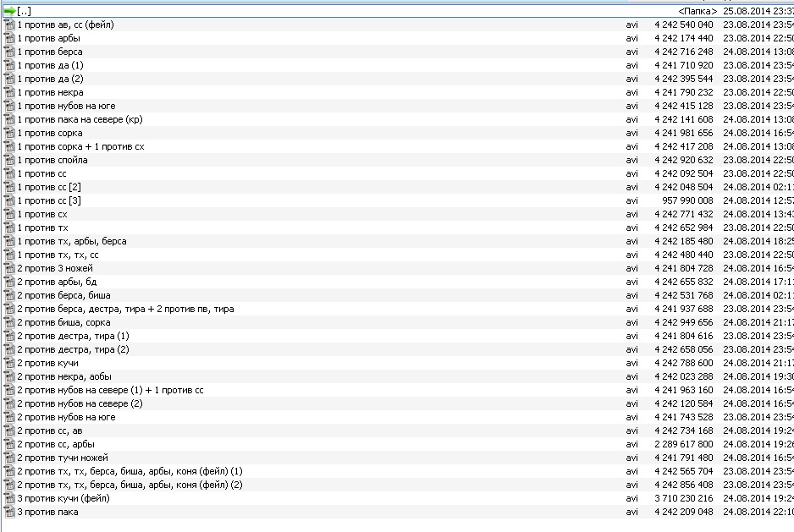The image size is (794, 532).
Task: Click the '<Папка>' label in first row
Action: tap(698, 11)
